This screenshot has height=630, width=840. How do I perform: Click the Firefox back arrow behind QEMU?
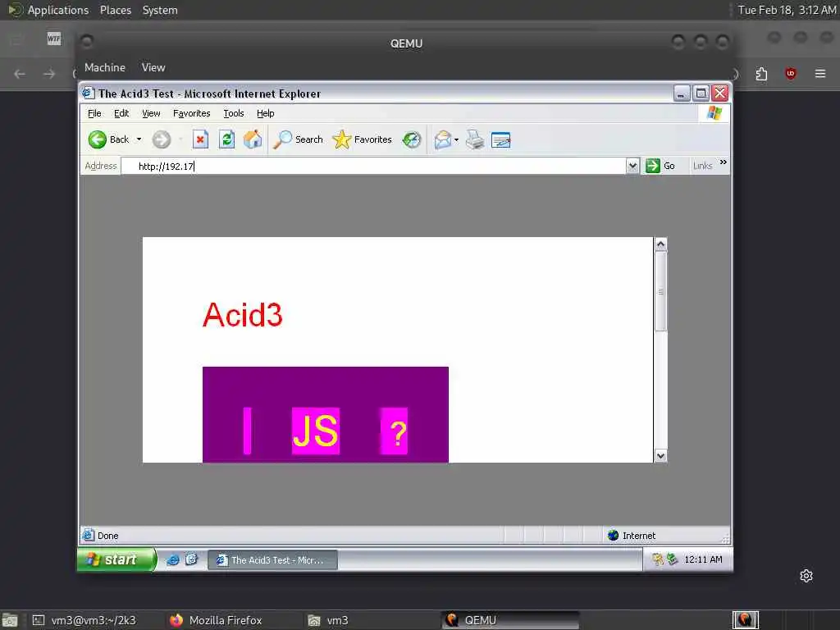tap(20, 74)
